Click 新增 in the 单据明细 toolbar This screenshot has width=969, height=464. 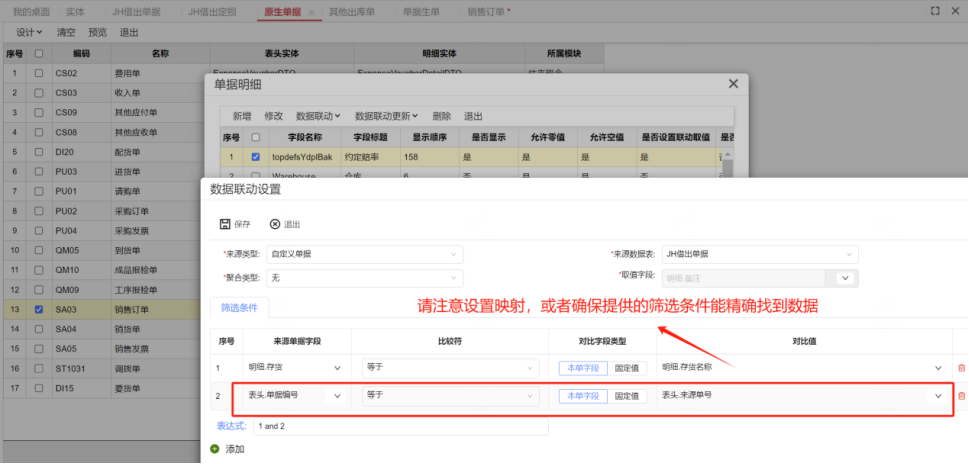click(242, 116)
